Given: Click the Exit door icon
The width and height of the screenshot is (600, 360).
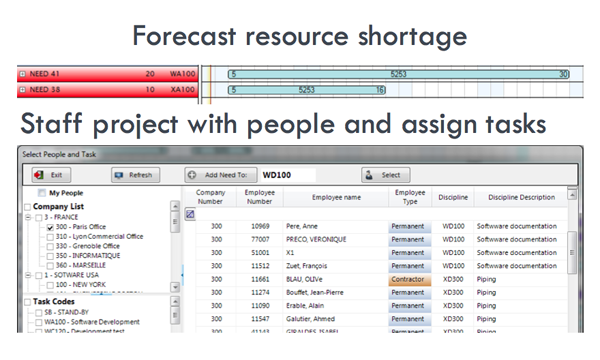Looking at the screenshot, I should (39, 175).
